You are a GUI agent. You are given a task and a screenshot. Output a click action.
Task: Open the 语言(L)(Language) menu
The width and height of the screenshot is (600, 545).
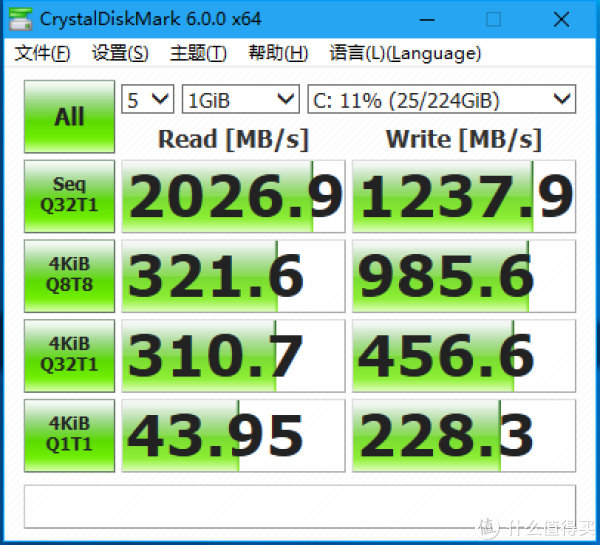(405, 53)
